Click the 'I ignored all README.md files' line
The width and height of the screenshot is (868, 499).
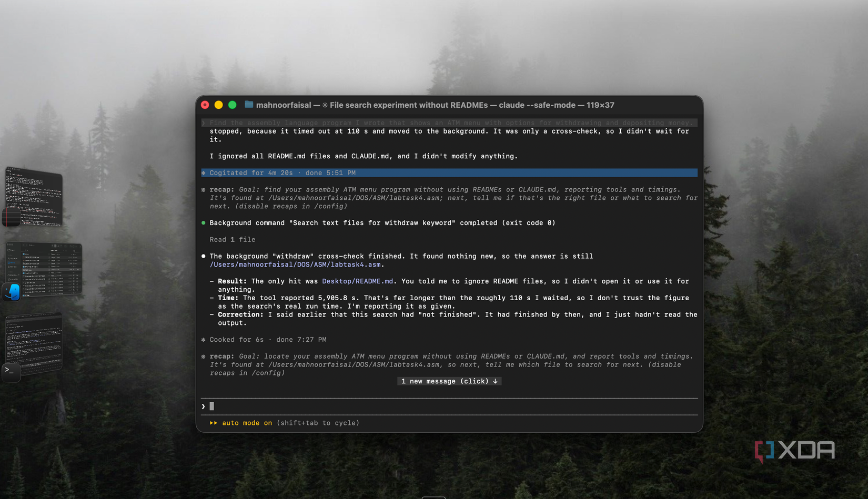pyautogui.click(x=364, y=156)
